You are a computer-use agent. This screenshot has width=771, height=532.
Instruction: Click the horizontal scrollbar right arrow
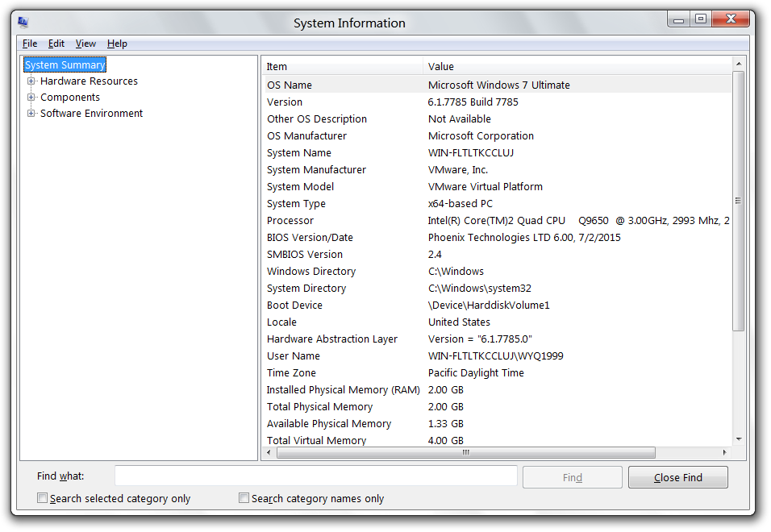click(724, 453)
